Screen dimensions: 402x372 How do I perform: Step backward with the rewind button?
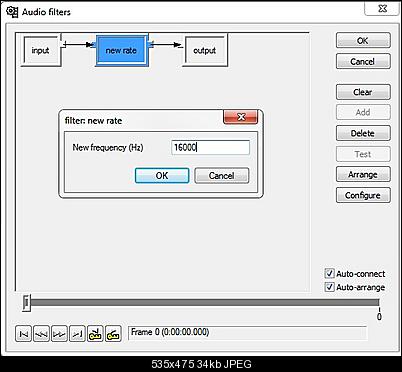42,334
